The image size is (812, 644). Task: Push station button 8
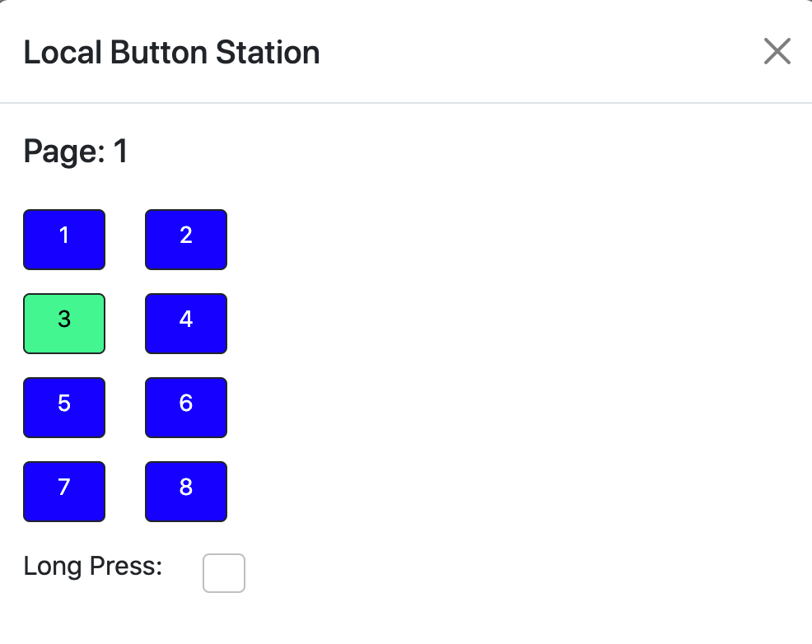[186, 492]
